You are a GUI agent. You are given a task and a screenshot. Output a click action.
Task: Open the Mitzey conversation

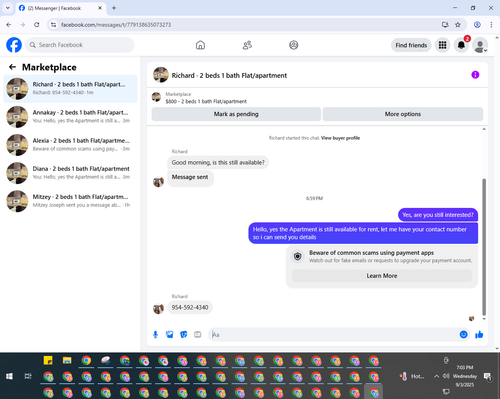pos(70,201)
